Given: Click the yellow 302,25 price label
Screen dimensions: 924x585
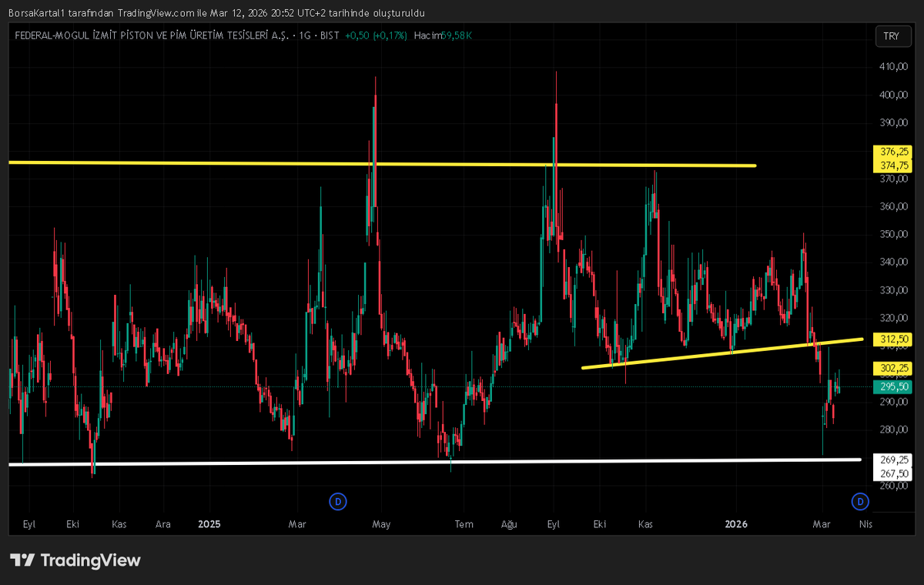Looking at the screenshot, I should point(892,368).
